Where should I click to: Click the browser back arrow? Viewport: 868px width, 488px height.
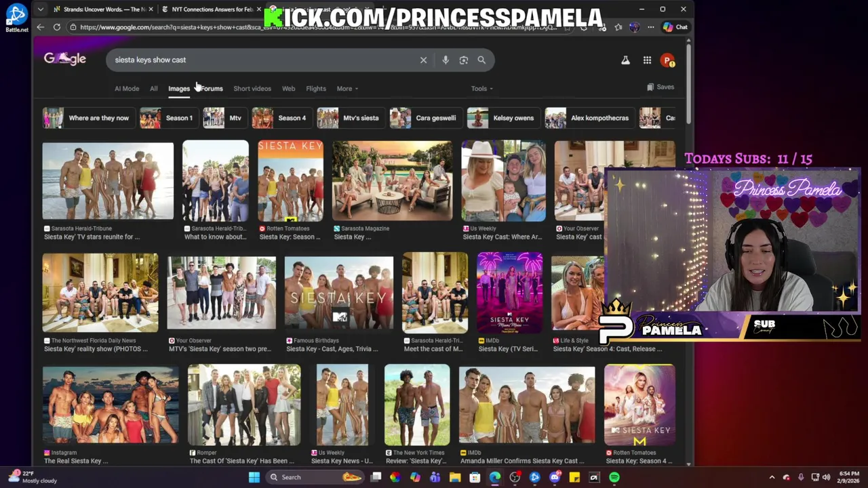coord(41,27)
